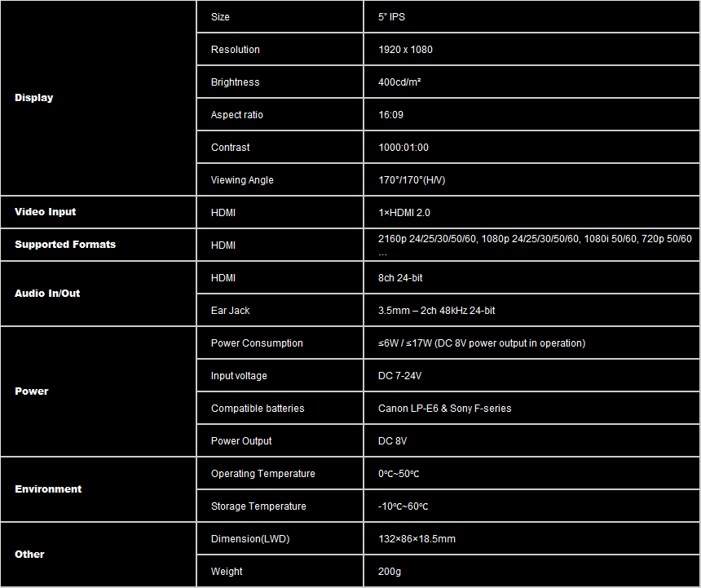Screen dimensions: 701x588
Task: Click the Storage Temperature label
Action: [x=258, y=506]
